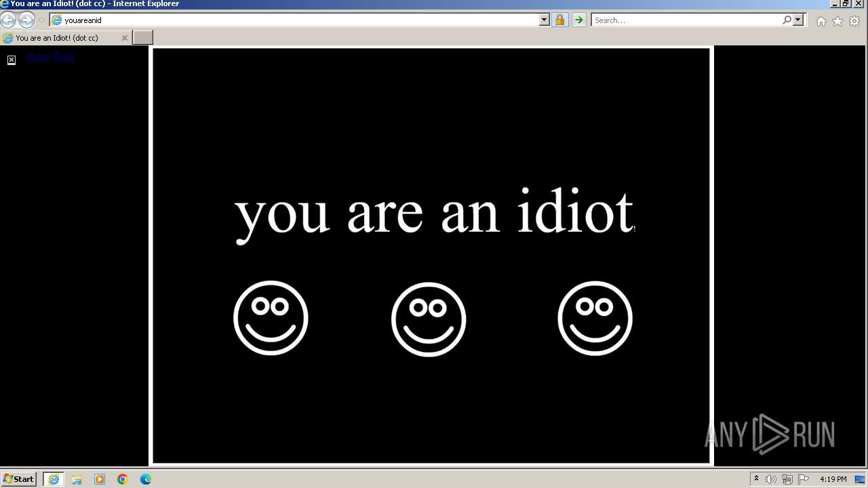The width and height of the screenshot is (868, 488).
Task: Go forward with the Forward arrow button
Action: coord(26,20)
